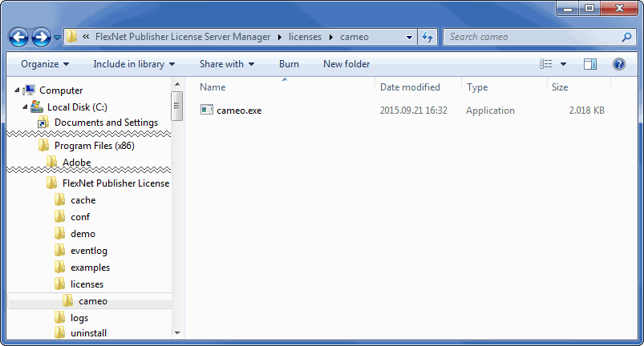Select Program Files (x86) folder
This screenshot has height=346, width=644.
click(x=95, y=146)
